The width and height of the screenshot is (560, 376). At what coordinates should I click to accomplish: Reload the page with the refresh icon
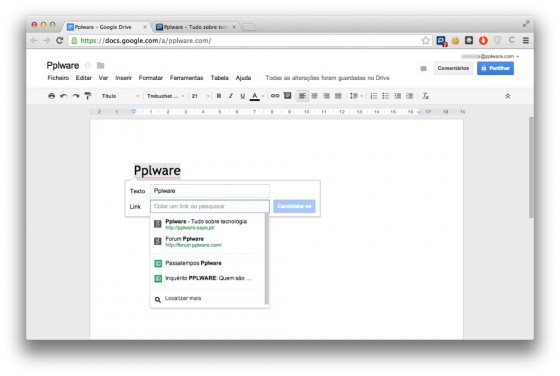coord(60,41)
